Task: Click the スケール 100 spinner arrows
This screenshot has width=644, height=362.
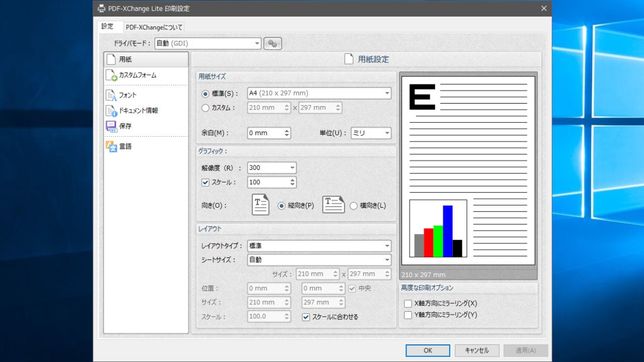Action: [293, 183]
